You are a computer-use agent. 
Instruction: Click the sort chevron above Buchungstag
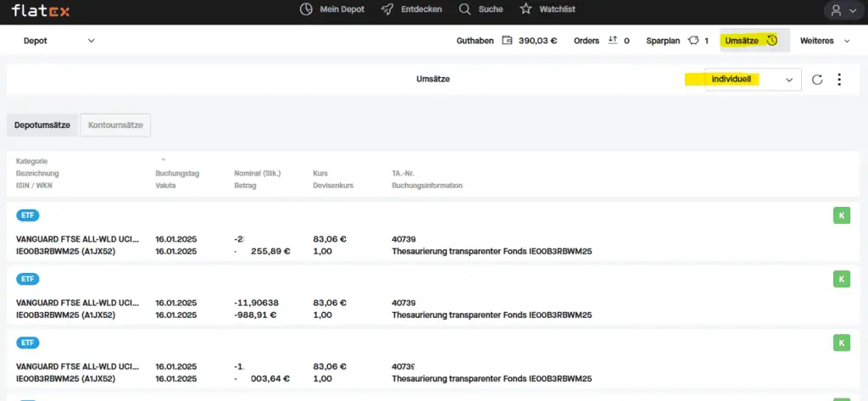164,159
